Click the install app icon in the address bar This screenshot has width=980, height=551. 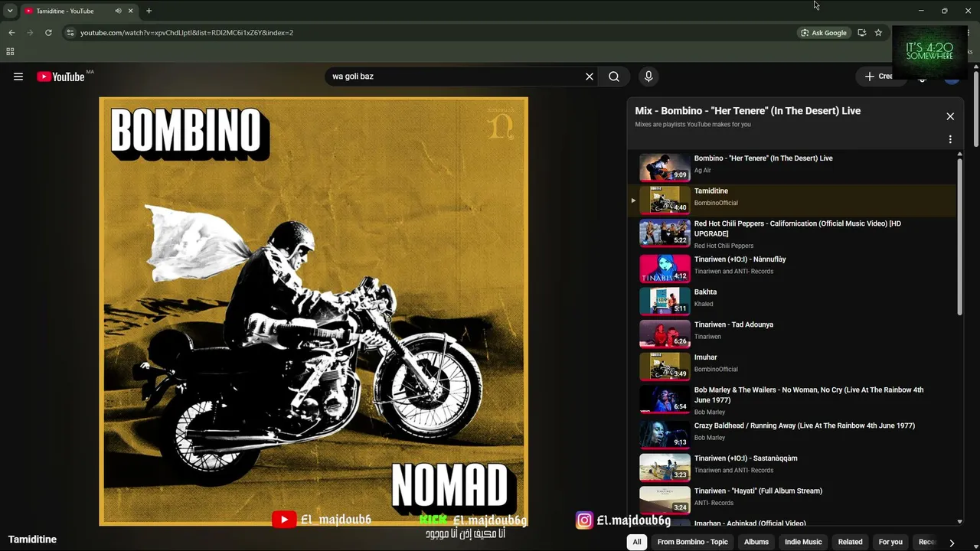point(862,33)
